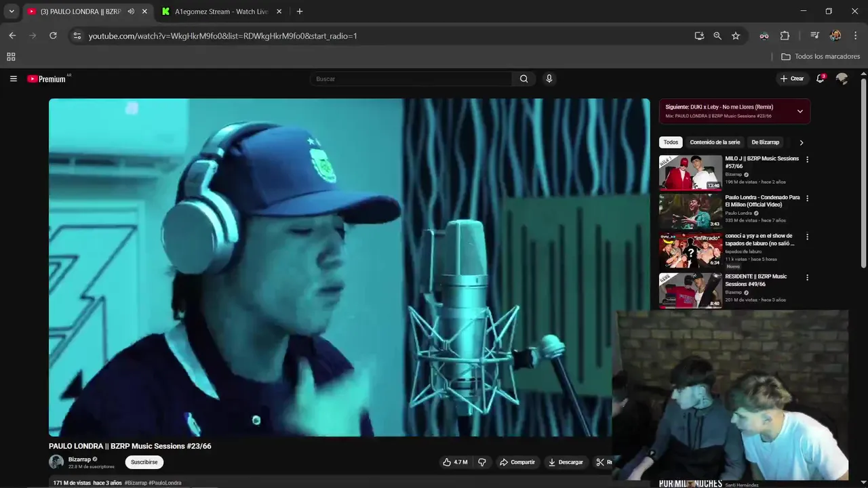This screenshot has height=488, width=868.
Task: Like the video with thumbs up
Action: click(x=455, y=462)
